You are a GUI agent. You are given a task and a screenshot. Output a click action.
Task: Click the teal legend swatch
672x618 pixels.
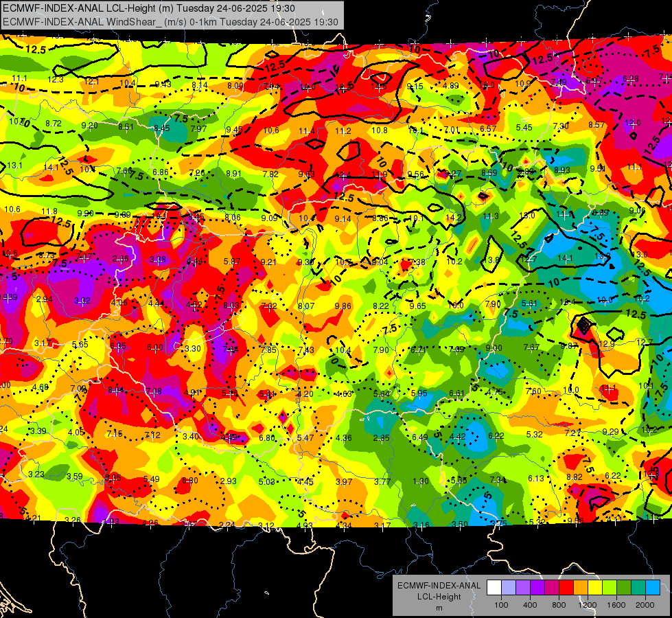pos(638,588)
